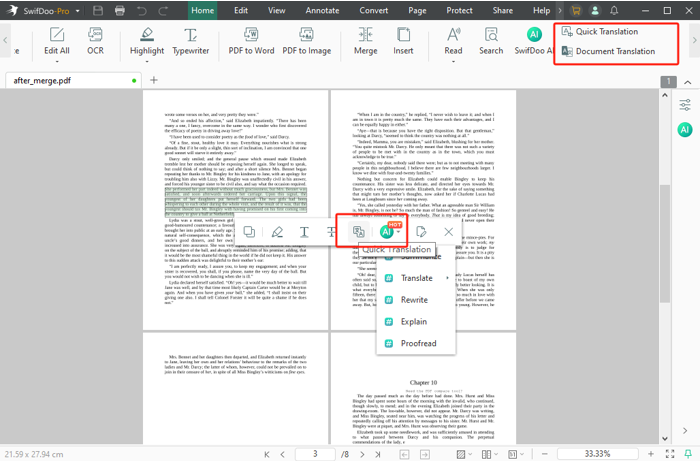Viewport: 700px width, 461px height.
Task: Click the note icon in floating toolbar
Action: coord(421,232)
